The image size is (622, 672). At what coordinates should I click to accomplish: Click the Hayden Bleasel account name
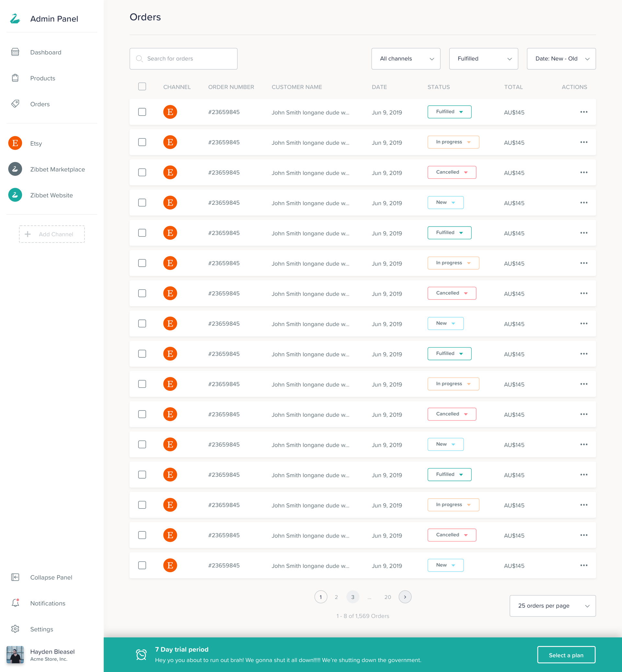pyautogui.click(x=52, y=652)
